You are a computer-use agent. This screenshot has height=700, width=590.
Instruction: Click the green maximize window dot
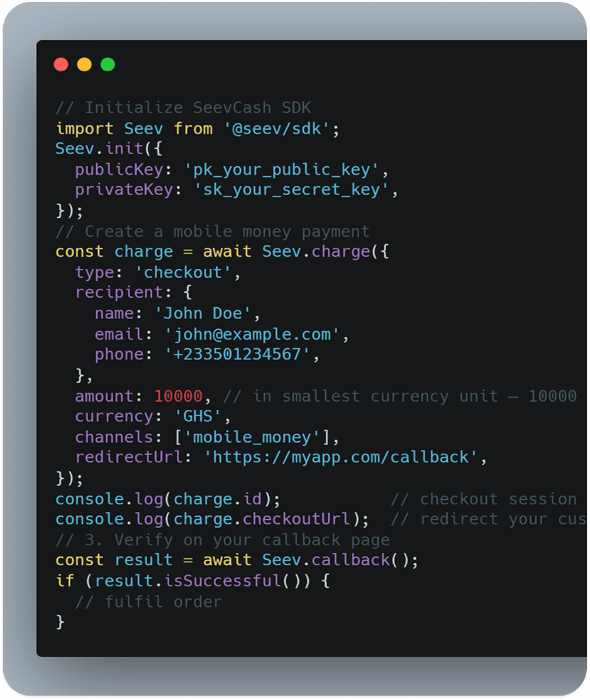coord(108,65)
